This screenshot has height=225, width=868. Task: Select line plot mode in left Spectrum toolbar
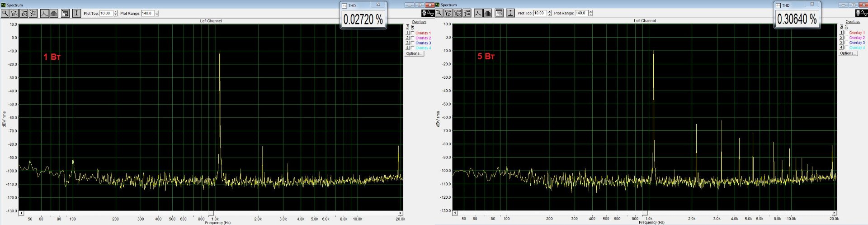pos(44,13)
